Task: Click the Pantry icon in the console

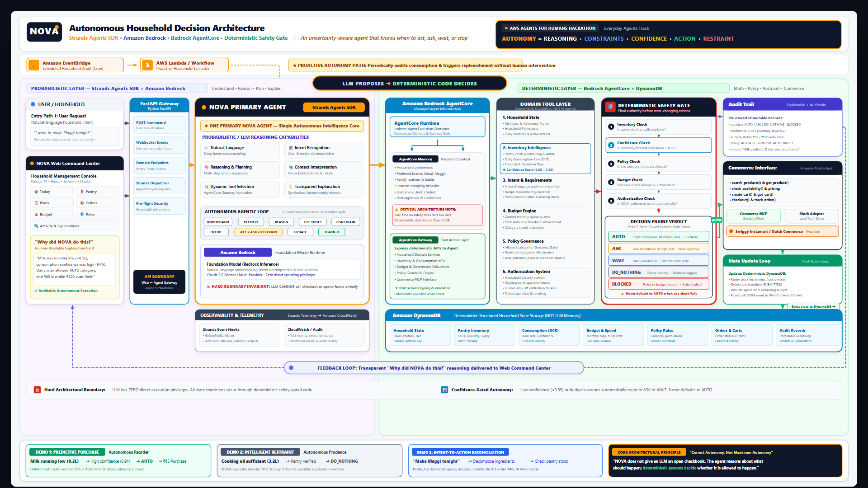Action: 82,192
